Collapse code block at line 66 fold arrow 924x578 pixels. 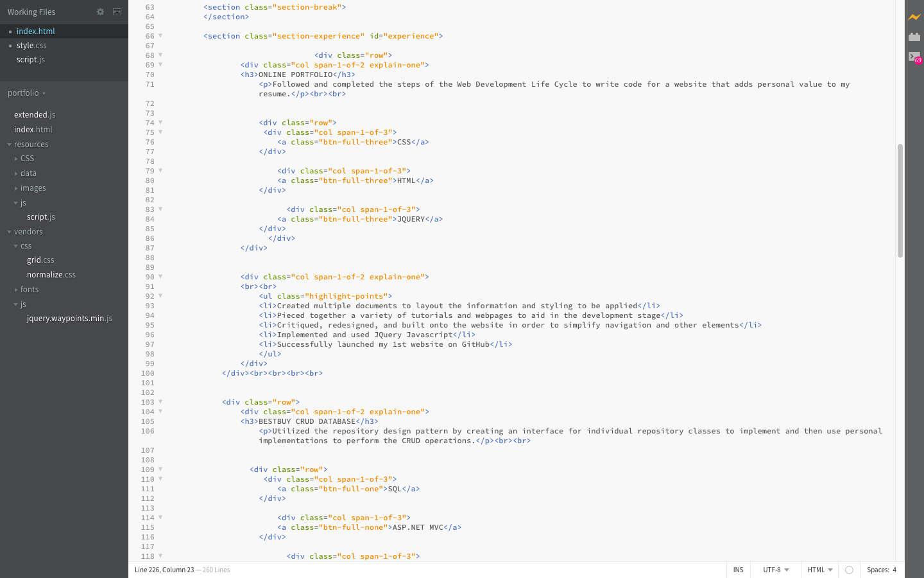point(160,36)
